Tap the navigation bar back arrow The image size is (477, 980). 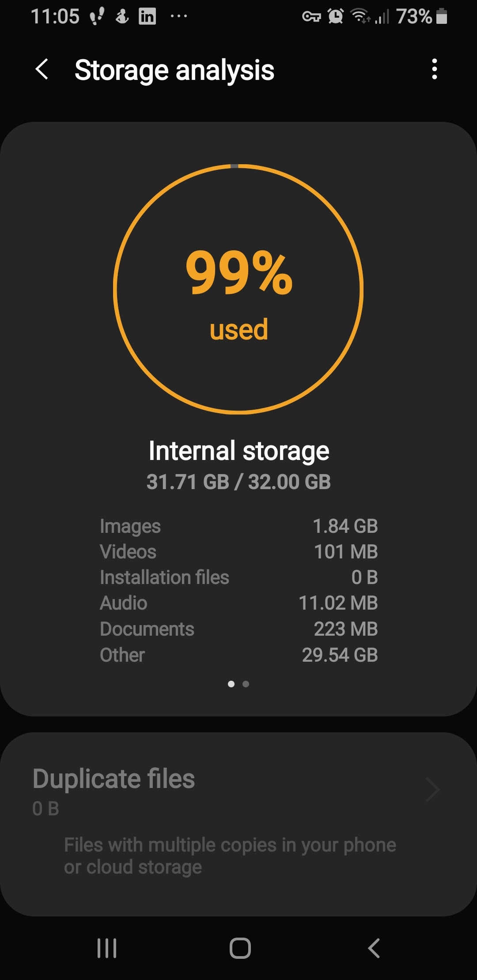374,948
